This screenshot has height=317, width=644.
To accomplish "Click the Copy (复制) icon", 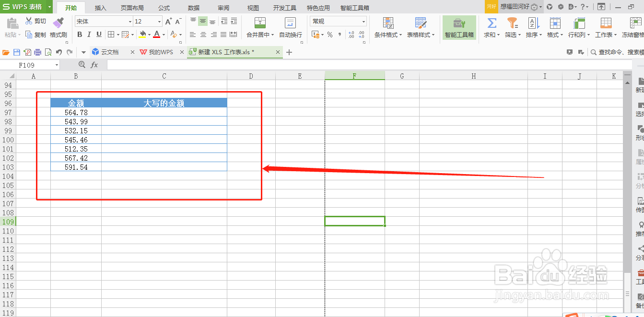I will click(29, 35).
